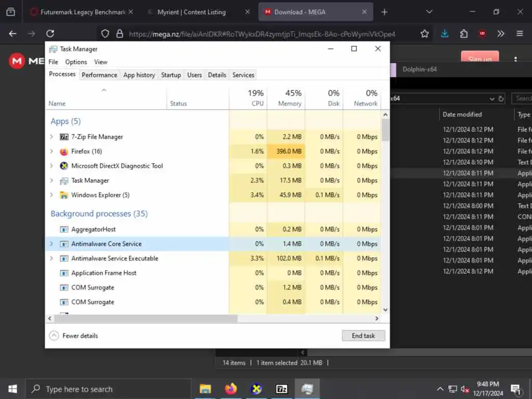The width and height of the screenshot is (532, 399).
Task: Click the Application Frame Host process icon
Action: tap(64, 273)
